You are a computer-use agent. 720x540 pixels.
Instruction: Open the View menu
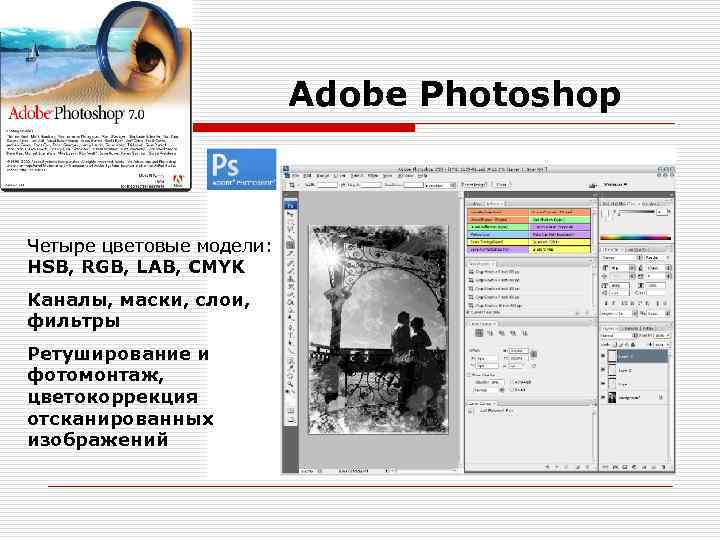pos(388,176)
